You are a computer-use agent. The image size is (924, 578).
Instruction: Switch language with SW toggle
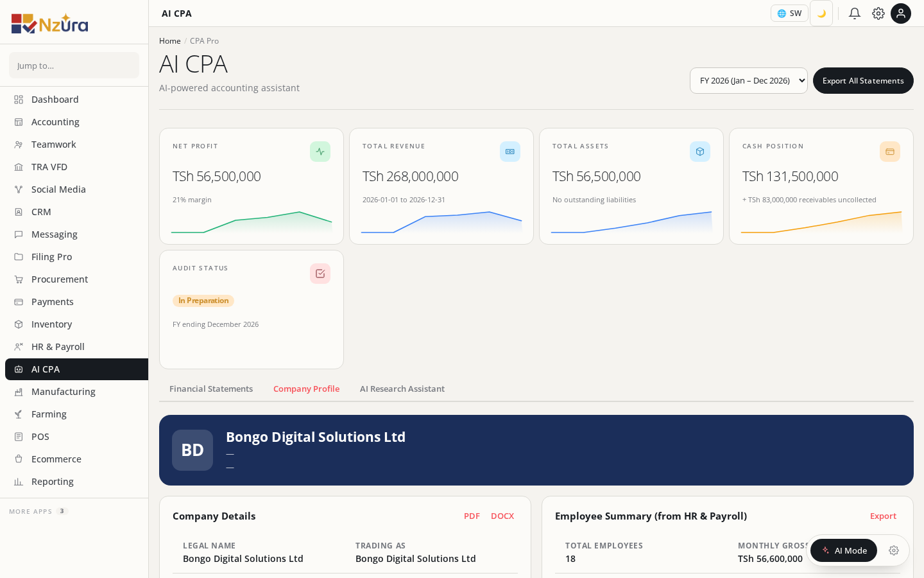click(789, 13)
